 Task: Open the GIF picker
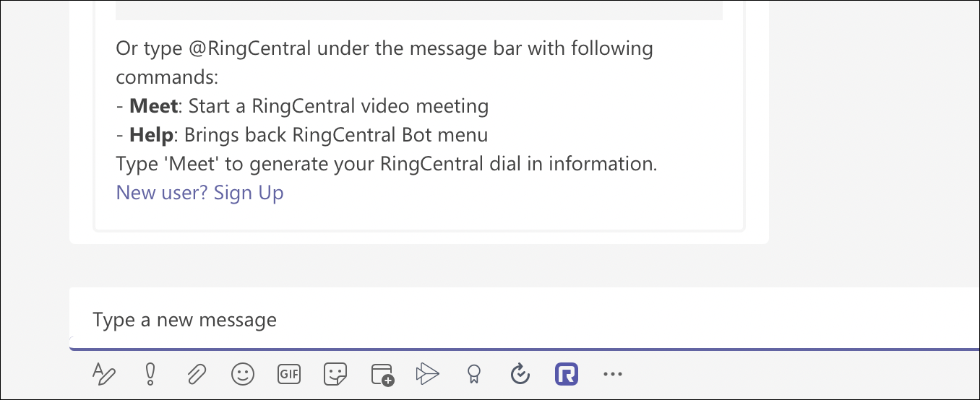(289, 373)
